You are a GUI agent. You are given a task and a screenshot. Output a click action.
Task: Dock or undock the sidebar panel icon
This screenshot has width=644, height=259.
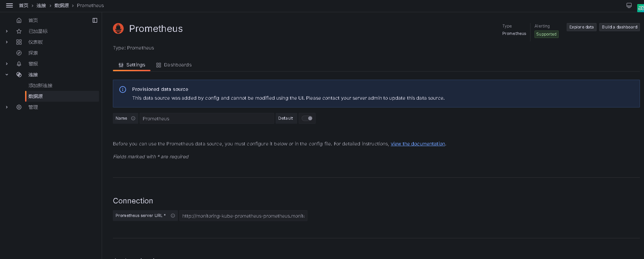95,20
